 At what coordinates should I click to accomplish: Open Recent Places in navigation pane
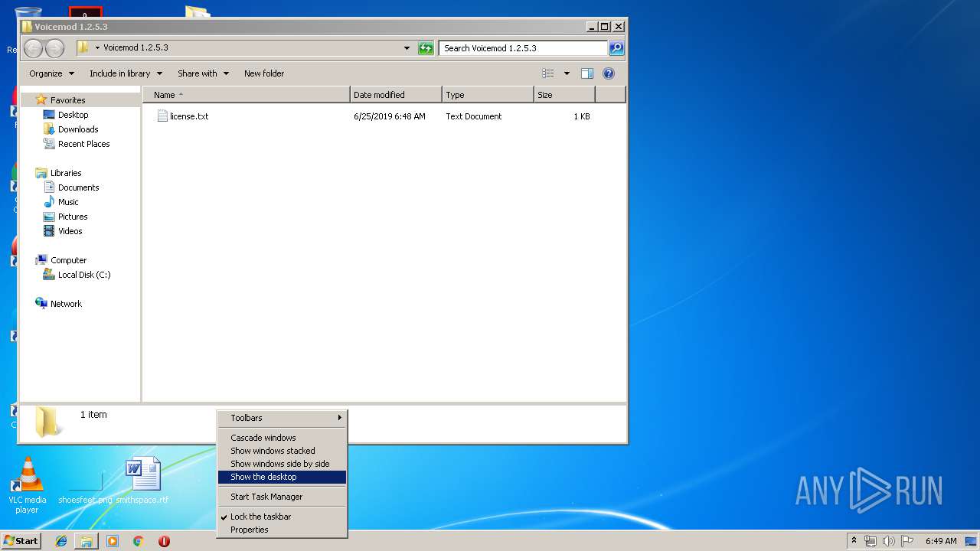[x=83, y=144]
